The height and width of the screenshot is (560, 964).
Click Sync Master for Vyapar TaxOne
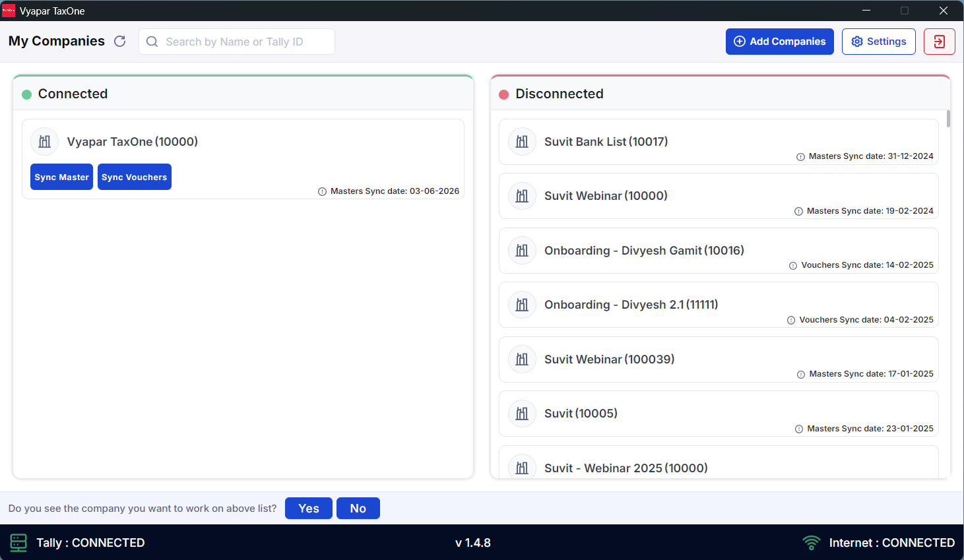tap(61, 177)
